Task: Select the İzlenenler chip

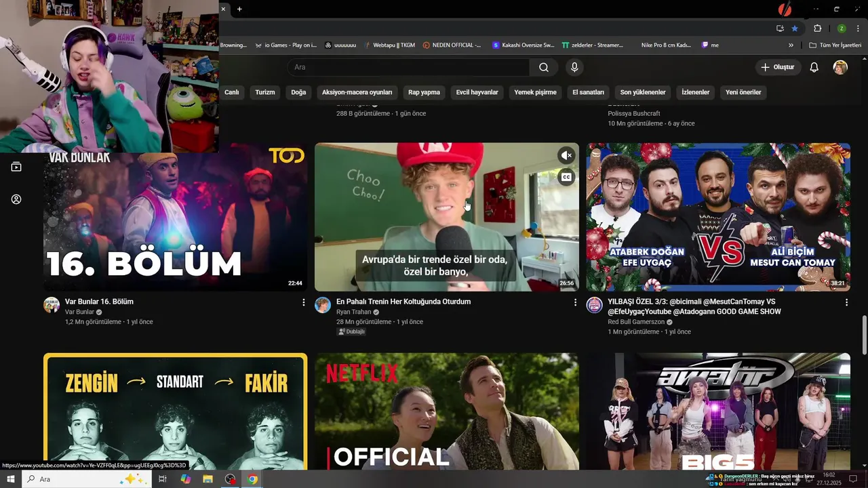Action: click(695, 92)
